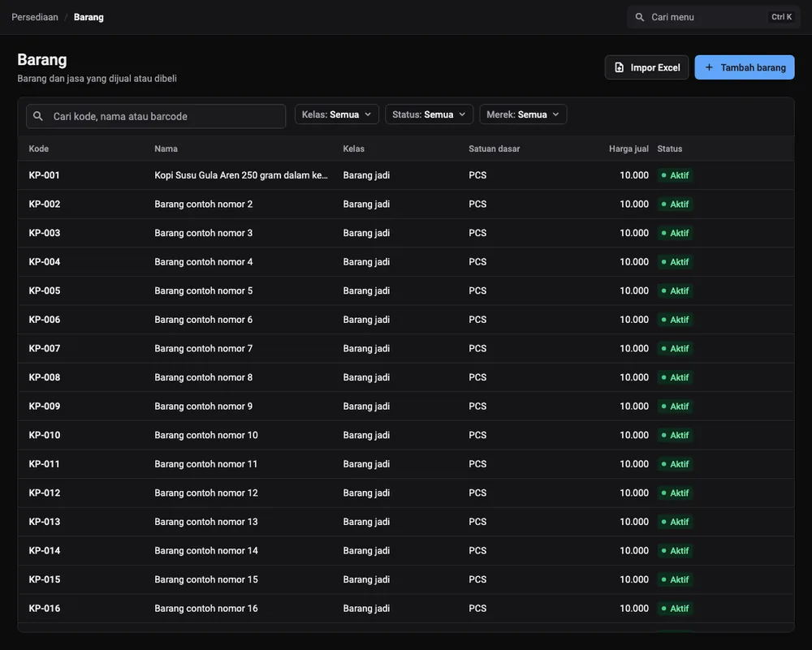
Task: Open the Status: Semua filter dropdown
Action: [x=429, y=114]
